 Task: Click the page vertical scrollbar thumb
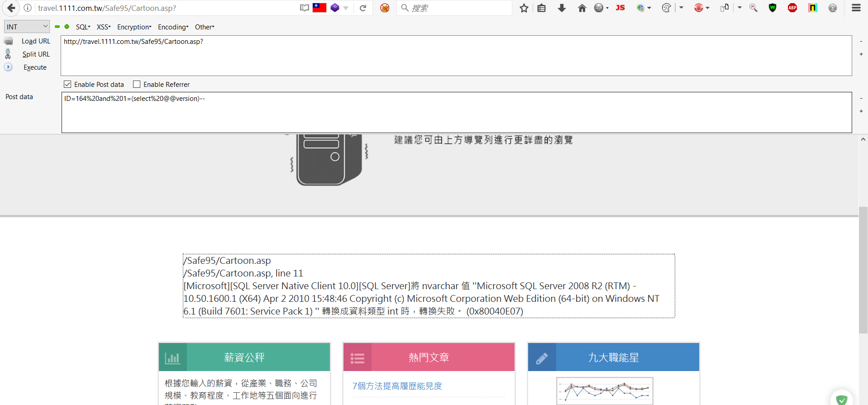[x=863, y=270]
